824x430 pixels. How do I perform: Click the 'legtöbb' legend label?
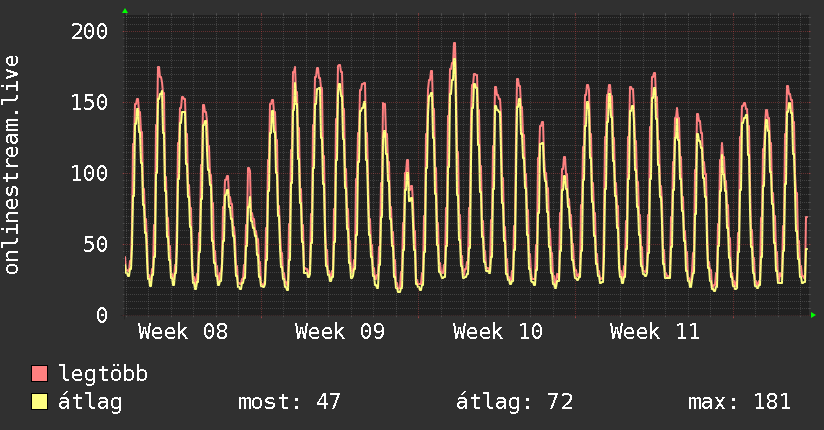[x=103, y=374]
